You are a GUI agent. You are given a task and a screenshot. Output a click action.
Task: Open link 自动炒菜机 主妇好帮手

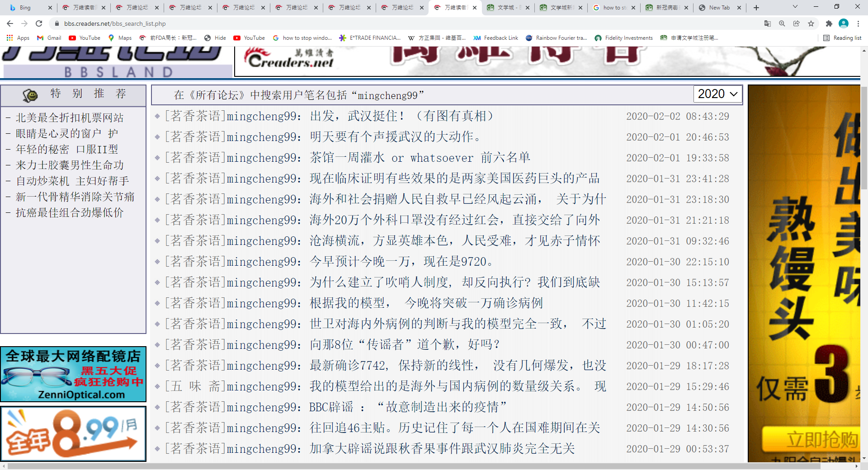coord(72,181)
